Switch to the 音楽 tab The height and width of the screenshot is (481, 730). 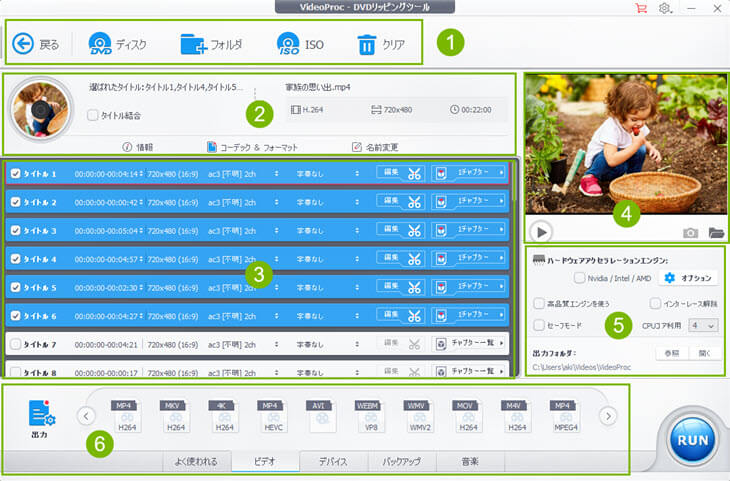coord(470,462)
